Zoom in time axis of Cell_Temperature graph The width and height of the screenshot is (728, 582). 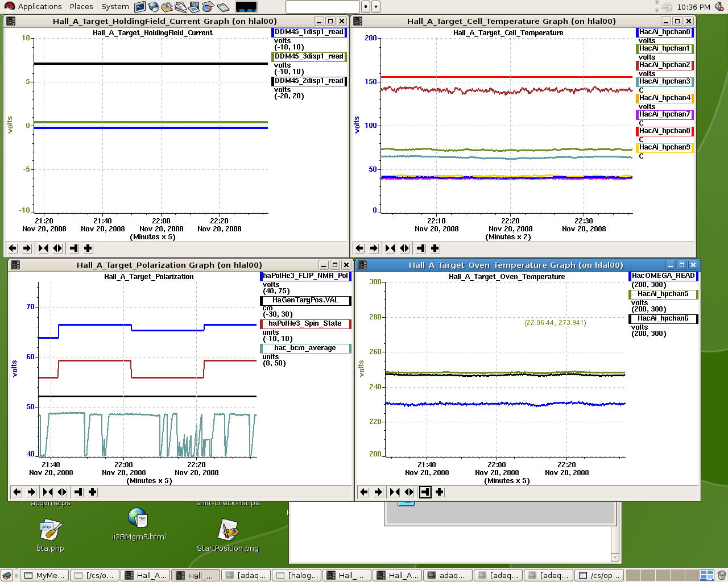click(x=390, y=248)
